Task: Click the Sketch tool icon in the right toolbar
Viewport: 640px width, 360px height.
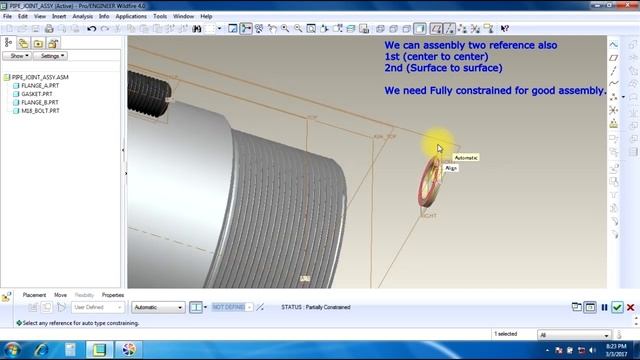Action: [x=613, y=44]
